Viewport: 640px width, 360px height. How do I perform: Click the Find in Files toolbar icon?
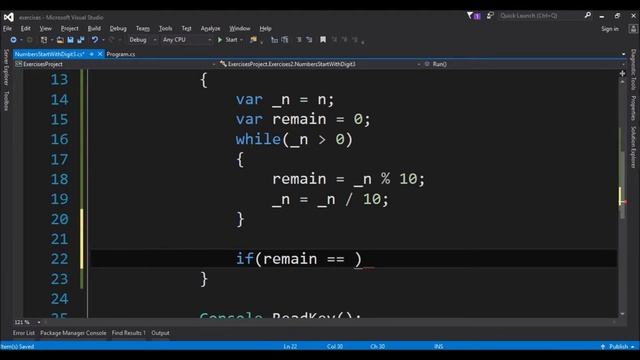coord(253,40)
